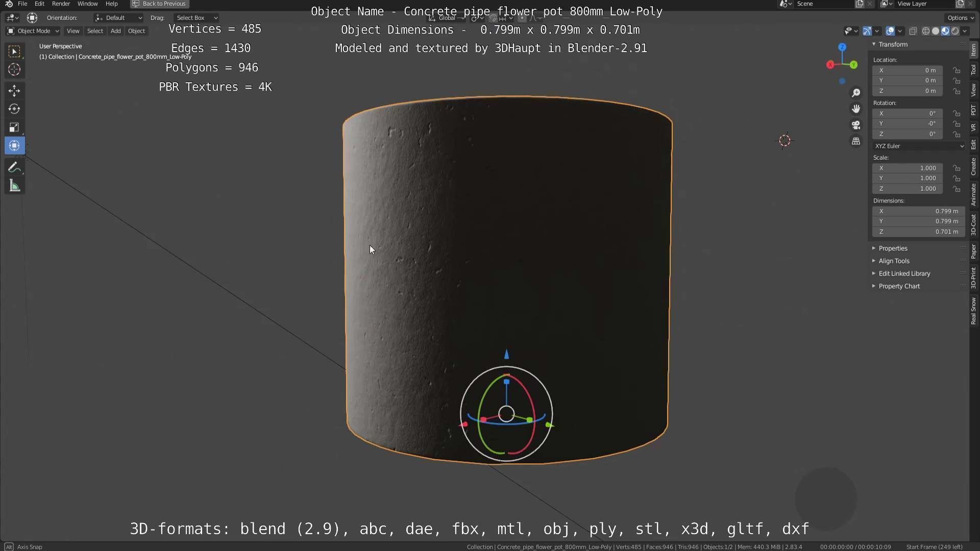Open the Orientation Default dropdown
This screenshot has height=551, width=980.
[x=118, y=18]
